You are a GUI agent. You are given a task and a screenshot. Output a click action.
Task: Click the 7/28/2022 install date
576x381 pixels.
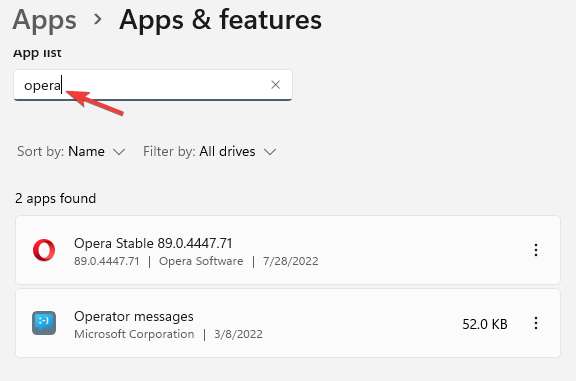tap(291, 261)
